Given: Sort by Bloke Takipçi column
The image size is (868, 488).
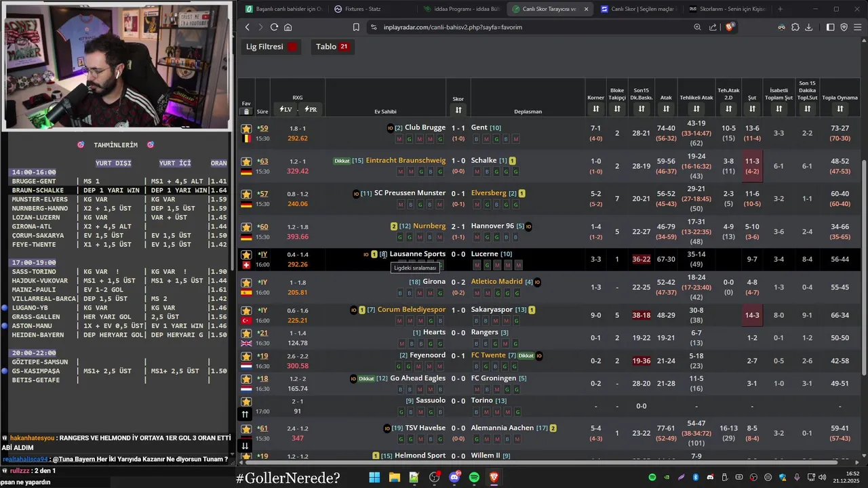Looking at the screenshot, I should click(x=617, y=109).
